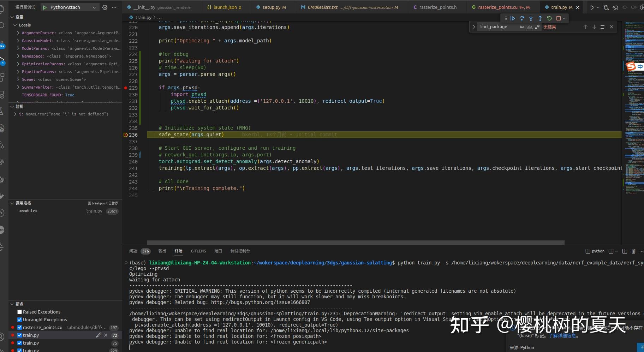Image resolution: width=644 pixels, height=352 pixels.
Task: Restart the debug session
Action: (549, 18)
